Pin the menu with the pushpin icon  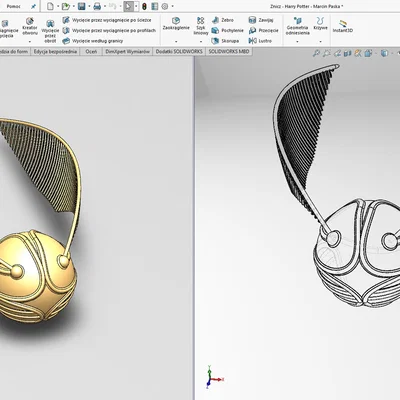[x=33, y=6]
